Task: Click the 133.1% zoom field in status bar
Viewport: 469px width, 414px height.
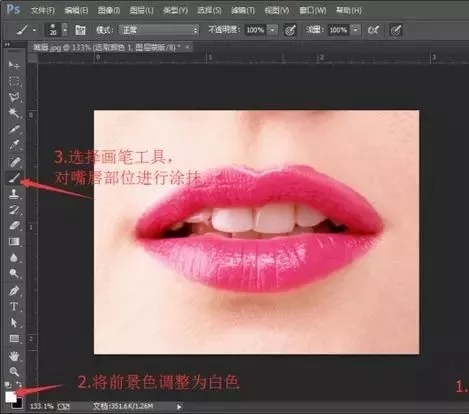Action: [41, 406]
